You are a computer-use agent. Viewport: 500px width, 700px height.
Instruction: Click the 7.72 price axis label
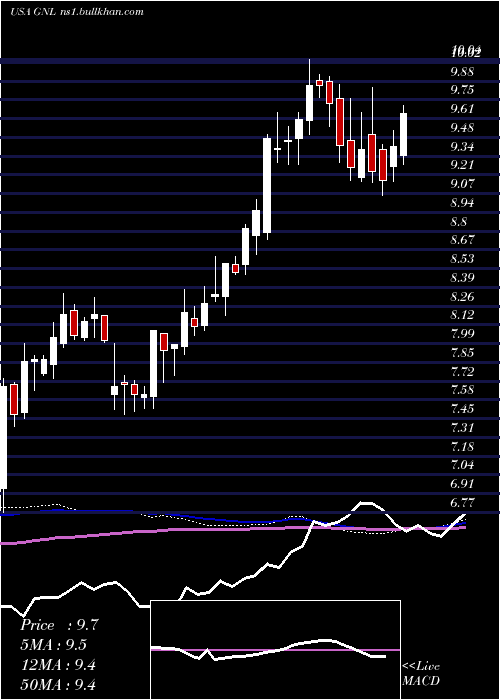click(464, 371)
